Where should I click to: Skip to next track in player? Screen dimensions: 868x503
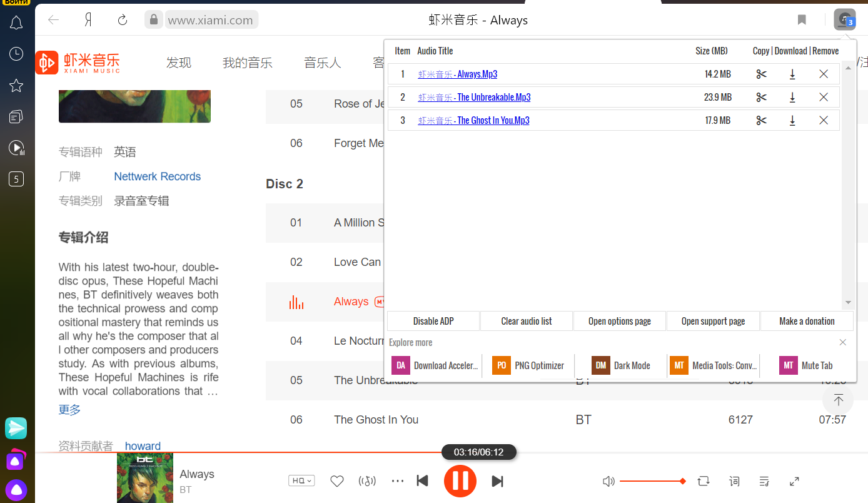click(497, 480)
